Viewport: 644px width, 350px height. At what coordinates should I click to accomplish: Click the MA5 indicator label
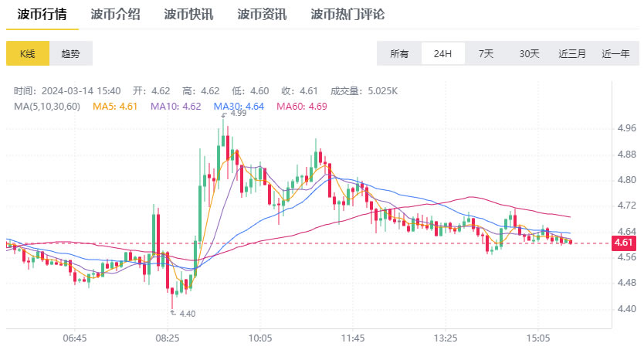coord(115,107)
